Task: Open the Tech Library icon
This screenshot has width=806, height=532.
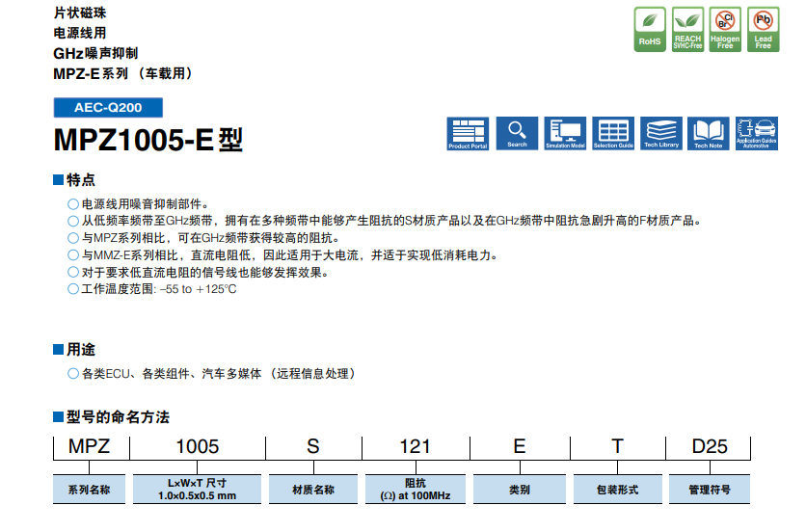Action: click(661, 134)
